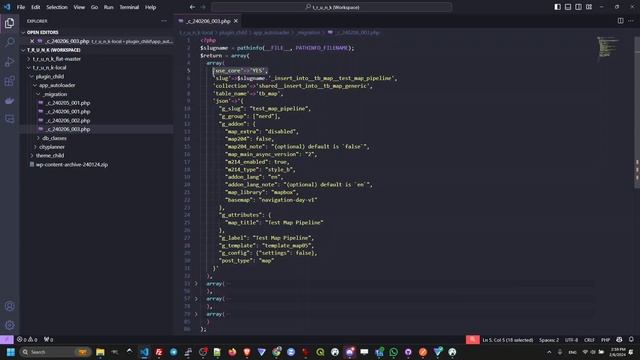Expand the db_classes folder
This screenshot has height=360, width=640.
[38, 138]
